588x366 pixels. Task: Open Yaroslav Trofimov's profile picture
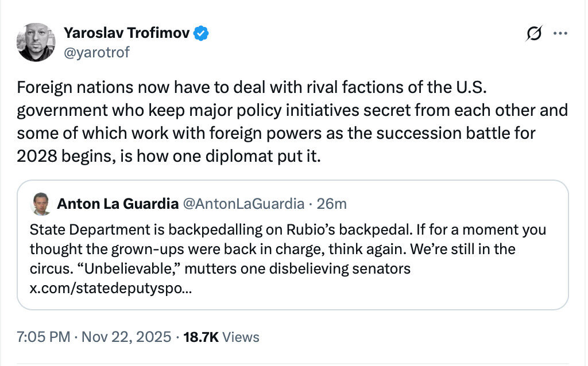pos(36,42)
